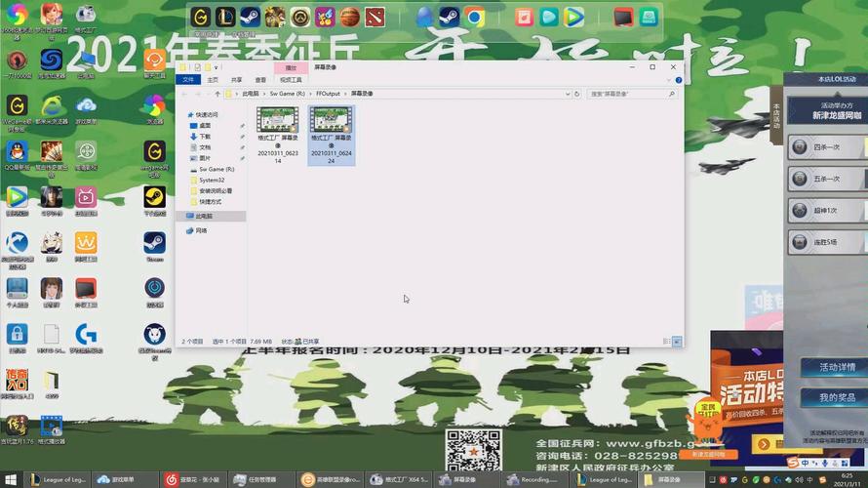
Task: Open the quick access toolbar dropdown arrow
Action: (217, 67)
